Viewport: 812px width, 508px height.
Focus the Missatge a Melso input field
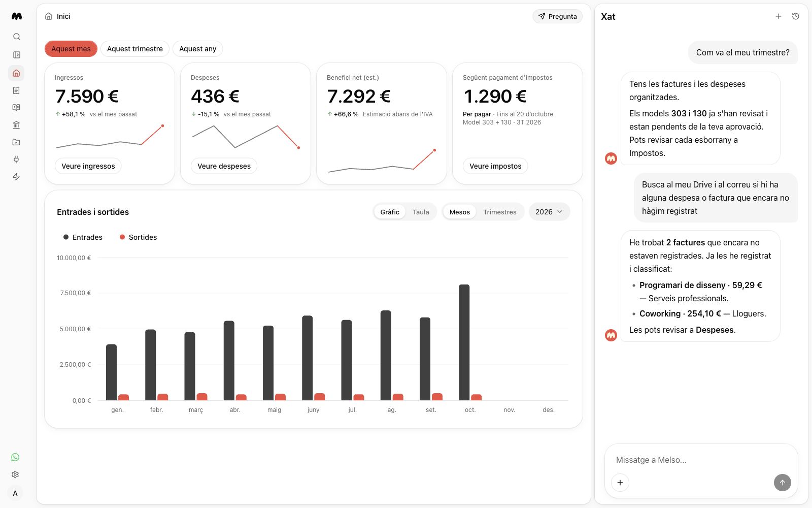pos(701,460)
